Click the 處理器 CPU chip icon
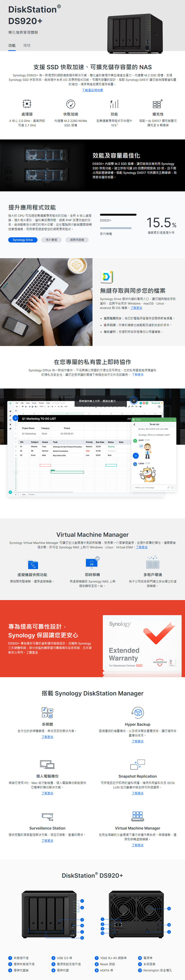Screen dimensions: 185x980 pyautogui.click(x=27, y=103)
